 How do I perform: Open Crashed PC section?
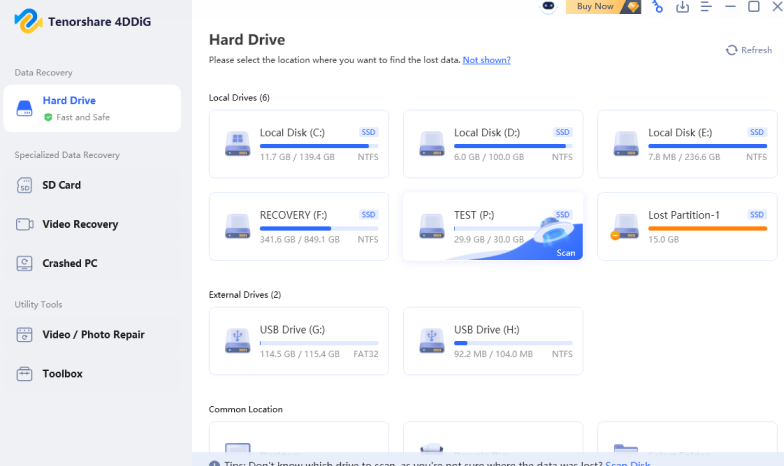pyautogui.click(x=92, y=263)
